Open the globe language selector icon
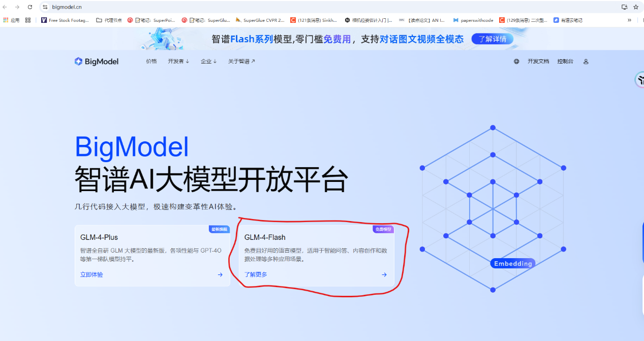 [x=516, y=61]
